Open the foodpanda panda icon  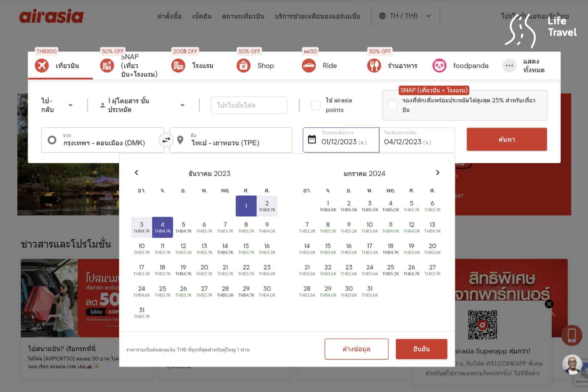click(x=439, y=66)
